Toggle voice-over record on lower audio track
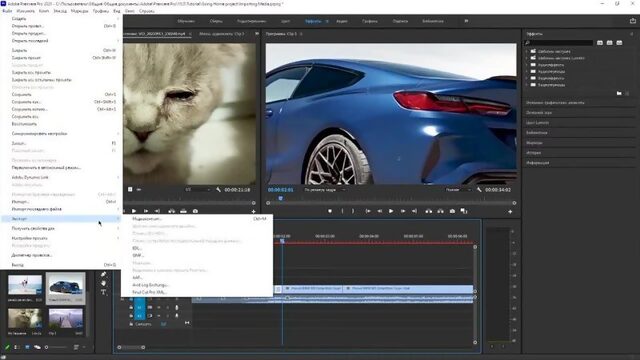Viewport: 640px width, 360px height. pyautogui.click(x=176, y=316)
